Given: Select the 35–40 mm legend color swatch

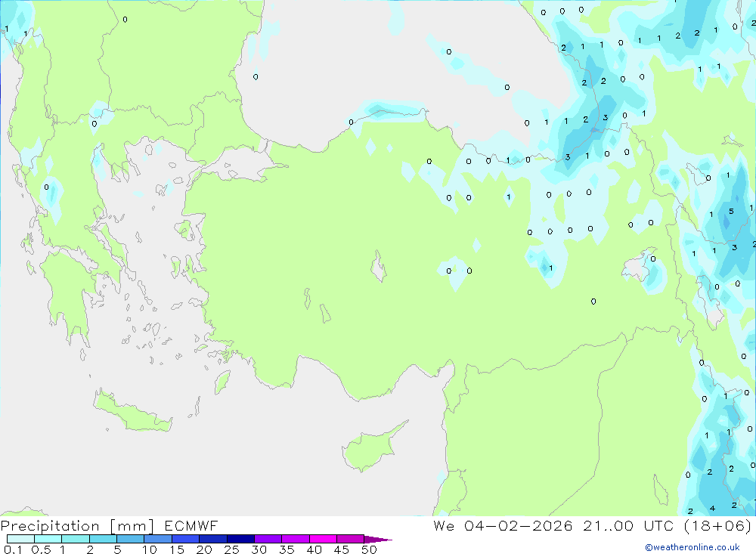Looking at the screenshot, I should point(295,539).
